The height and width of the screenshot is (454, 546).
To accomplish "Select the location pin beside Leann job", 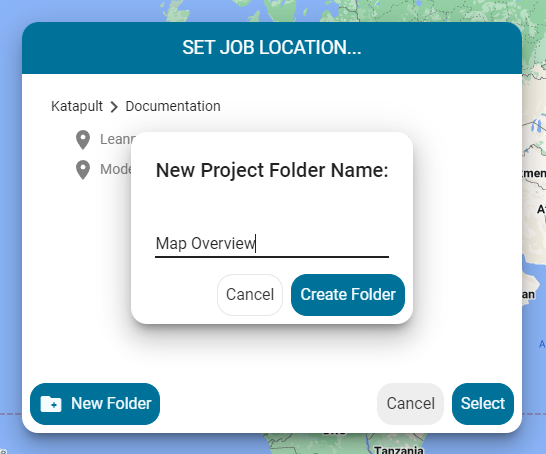I will (x=83, y=140).
